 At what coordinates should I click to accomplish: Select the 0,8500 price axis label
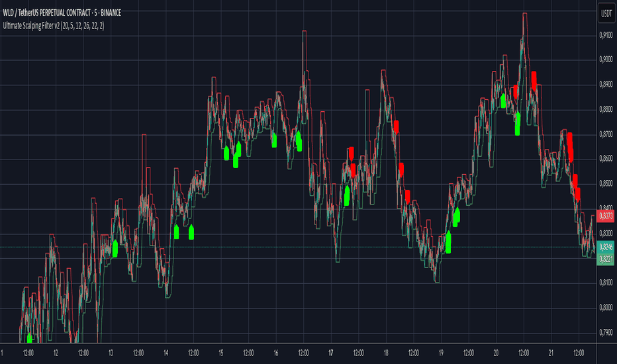point(606,183)
